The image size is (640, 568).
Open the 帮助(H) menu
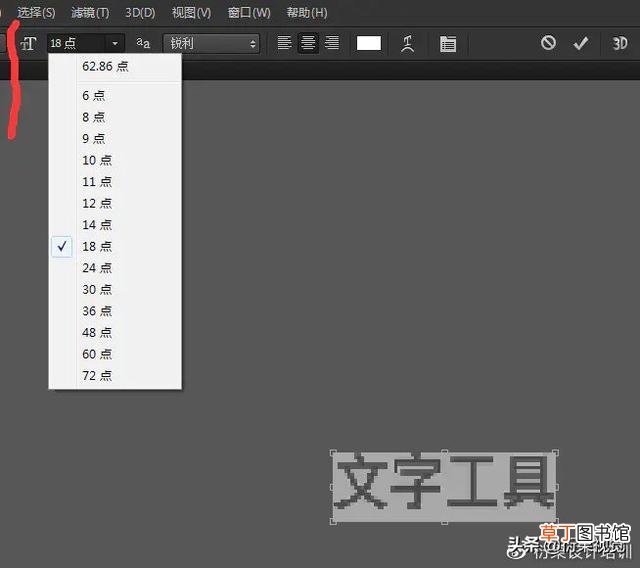[307, 13]
